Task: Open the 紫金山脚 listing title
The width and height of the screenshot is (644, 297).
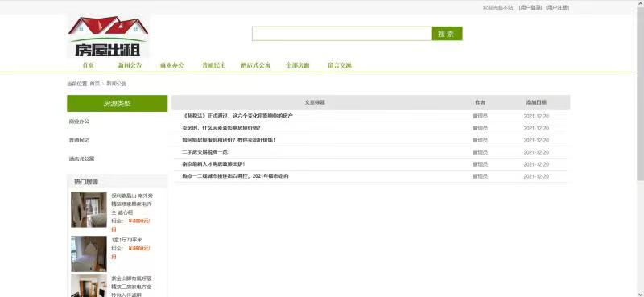Action: coord(132,287)
